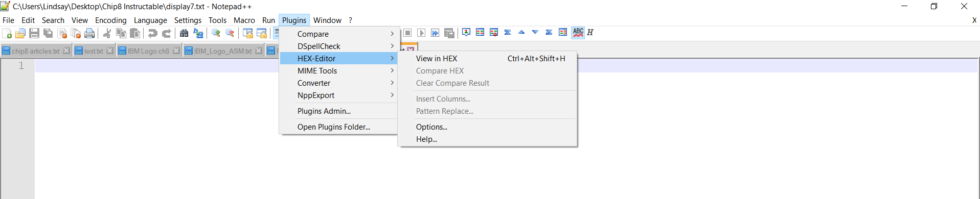Screen dimensions: 980x199
Task: Click the Print toolbar icon
Action: (89, 33)
